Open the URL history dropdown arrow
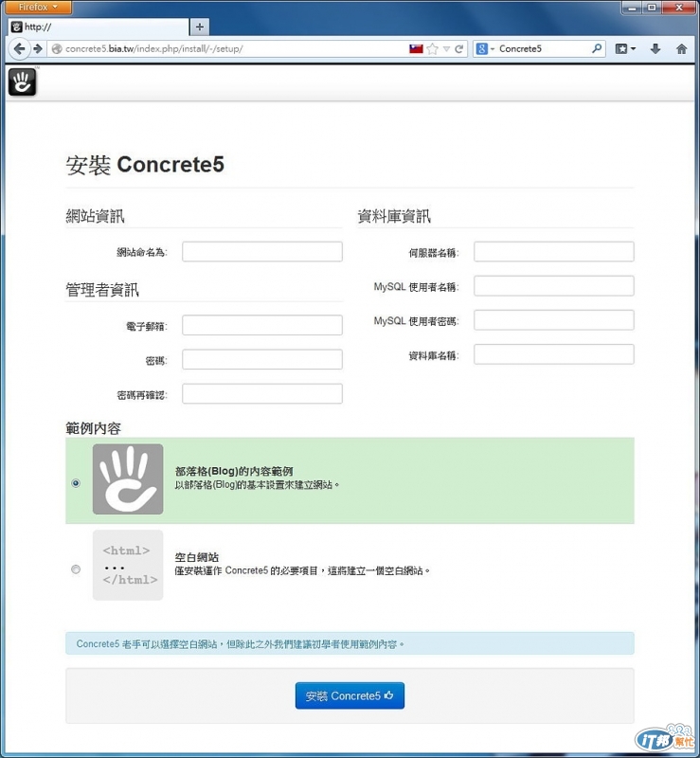Image resolution: width=700 pixels, height=758 pixels. [447, 49]
